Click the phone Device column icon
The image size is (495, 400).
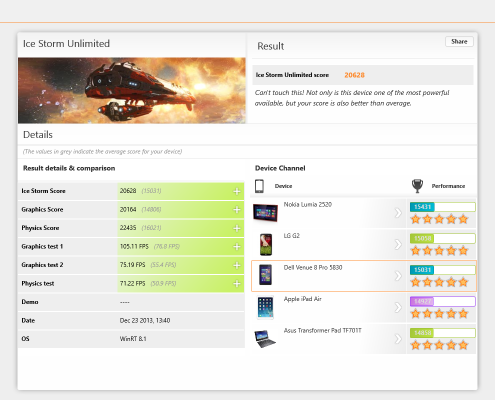pyautogui.click(x=259, y=186)
